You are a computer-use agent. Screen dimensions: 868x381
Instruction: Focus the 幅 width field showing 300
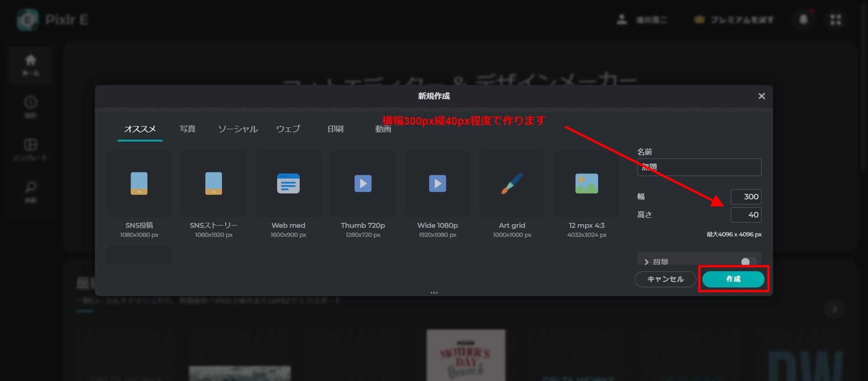745,197
